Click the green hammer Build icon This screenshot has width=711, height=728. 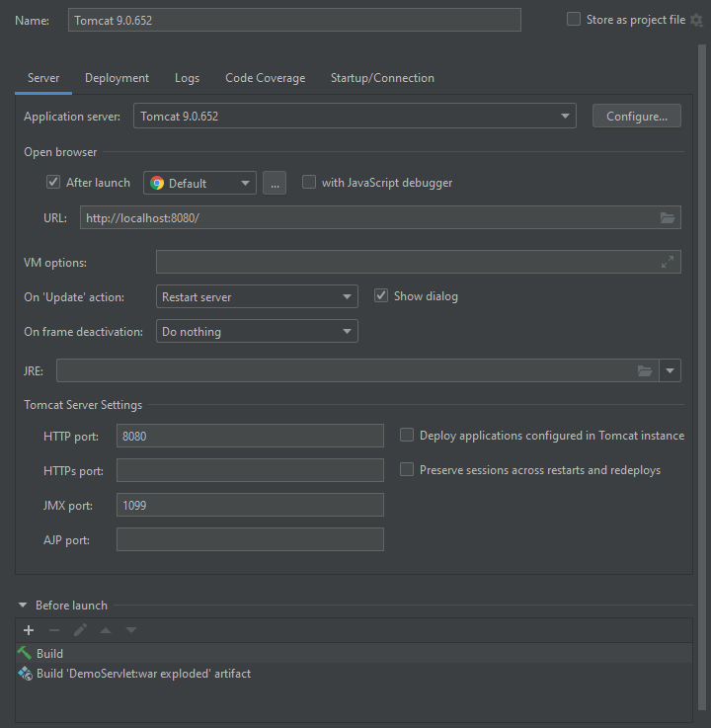coord(25,653)
